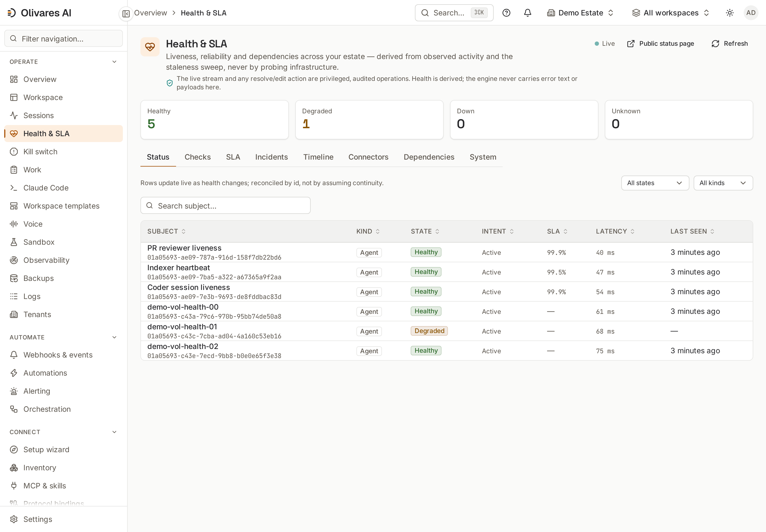The height and width of the screenshot is (532, 766).
Task: Go to Sessions in the sidebar
Action: tap(63, 115)
